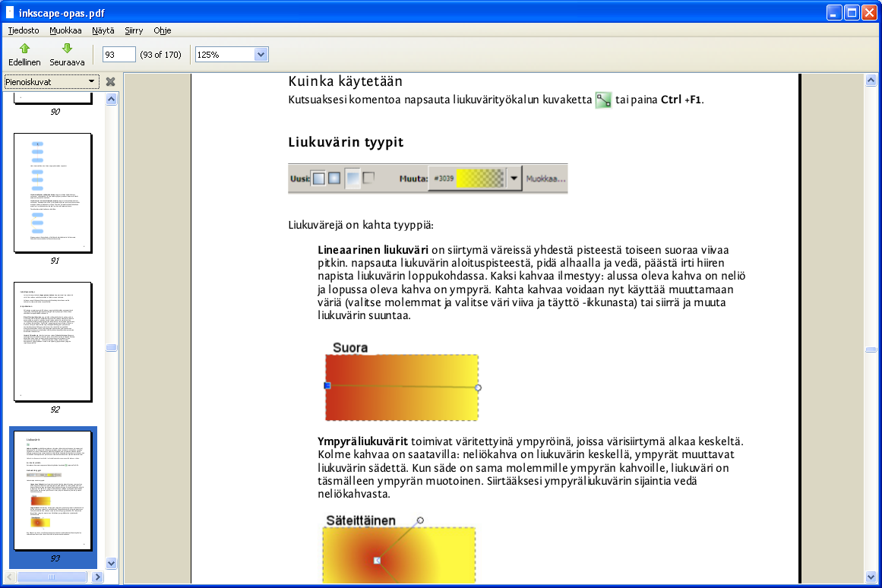
Task: Go to next page with Seuraava arrow
Action: [x=67, y=55]
